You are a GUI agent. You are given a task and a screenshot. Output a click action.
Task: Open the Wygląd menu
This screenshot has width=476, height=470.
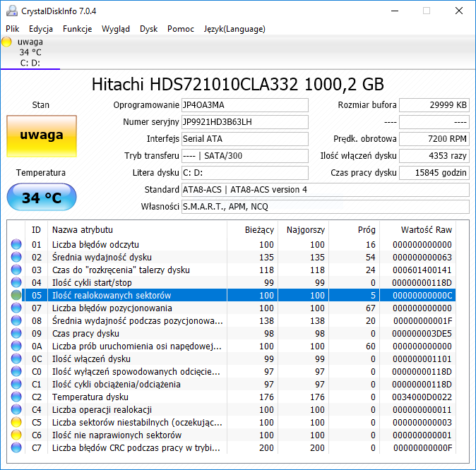click(115, 29)
